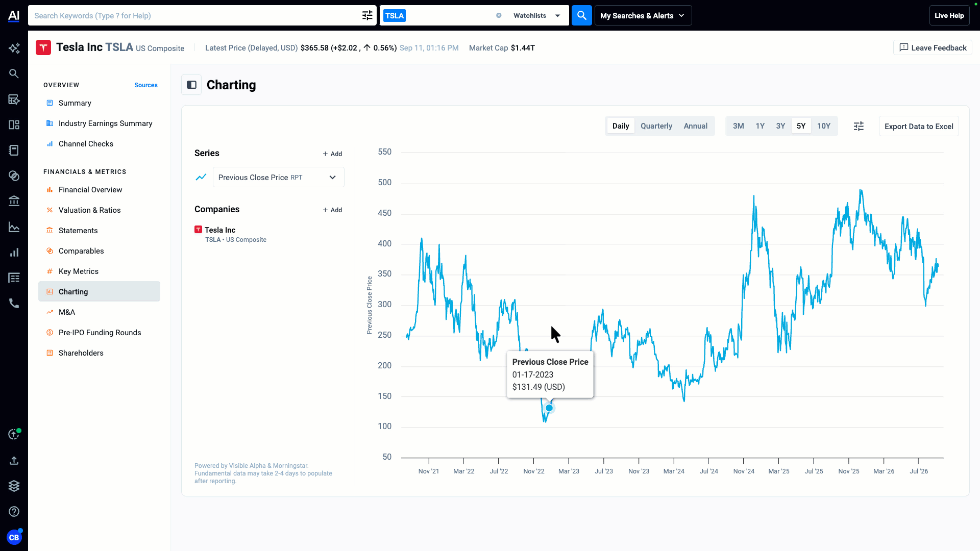
Task: Click the Tesla logo in header
Action: (x=43, y=47)
